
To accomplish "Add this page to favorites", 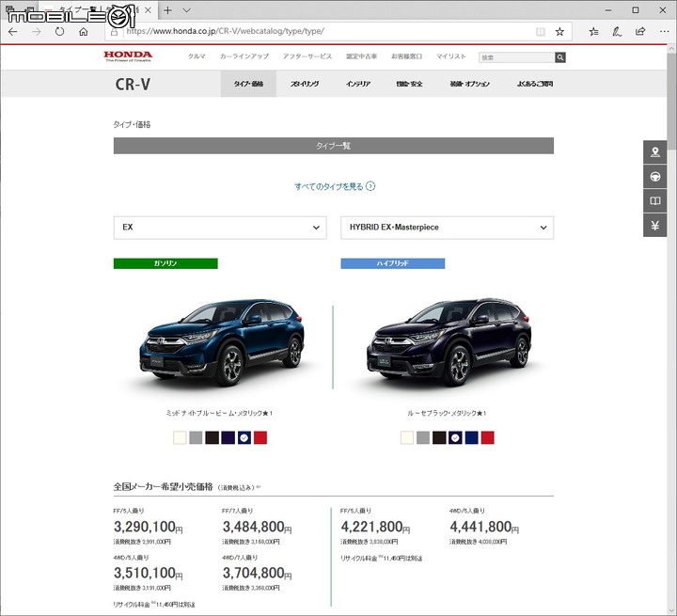I will (x=559, y=32).
